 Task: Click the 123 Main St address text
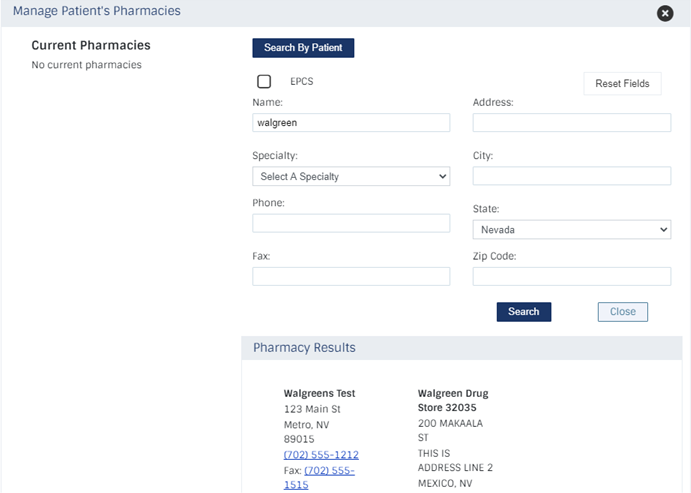(x=312, y=409)
